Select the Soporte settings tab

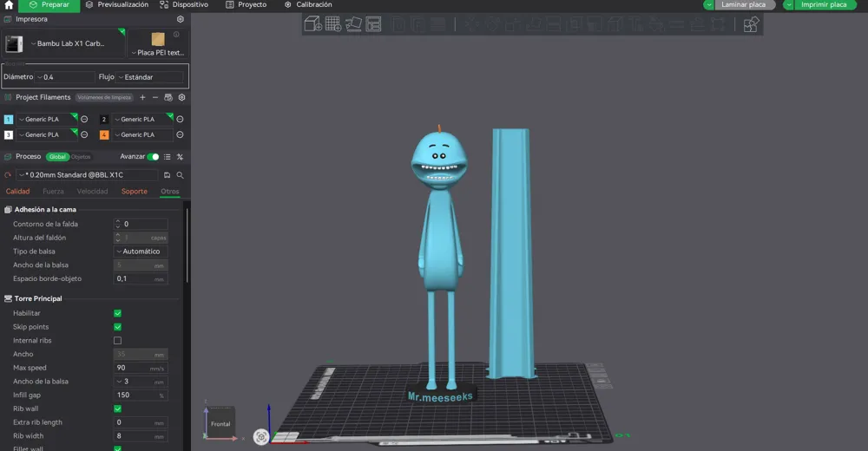click(x=135, y=192)
